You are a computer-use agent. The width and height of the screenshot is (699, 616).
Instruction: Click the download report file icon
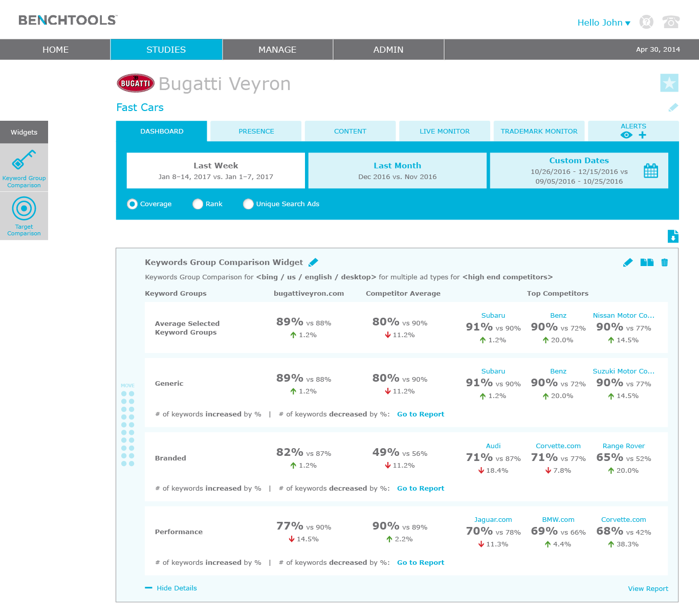coord(673,236)
